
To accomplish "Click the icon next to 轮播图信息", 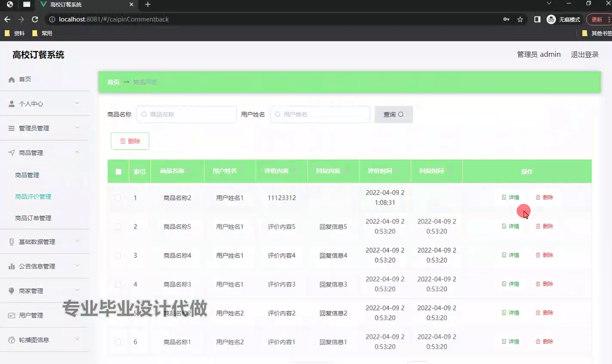I will point(12,340).
